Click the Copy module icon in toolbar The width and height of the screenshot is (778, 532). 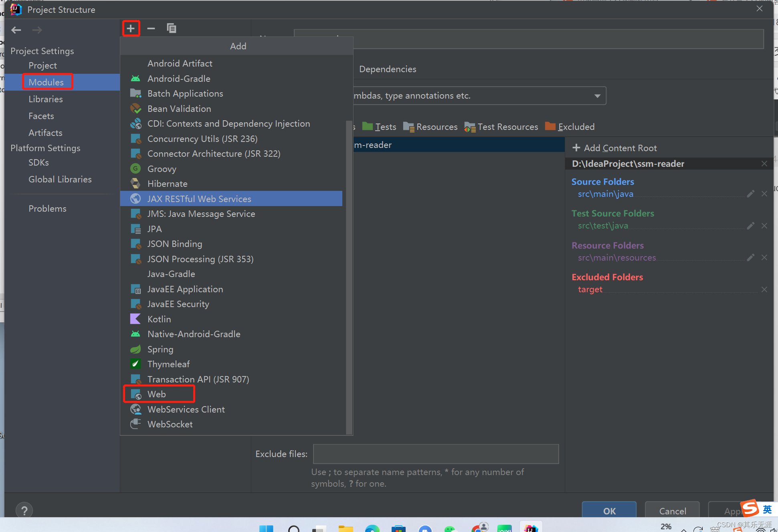(x=171, y=28)
